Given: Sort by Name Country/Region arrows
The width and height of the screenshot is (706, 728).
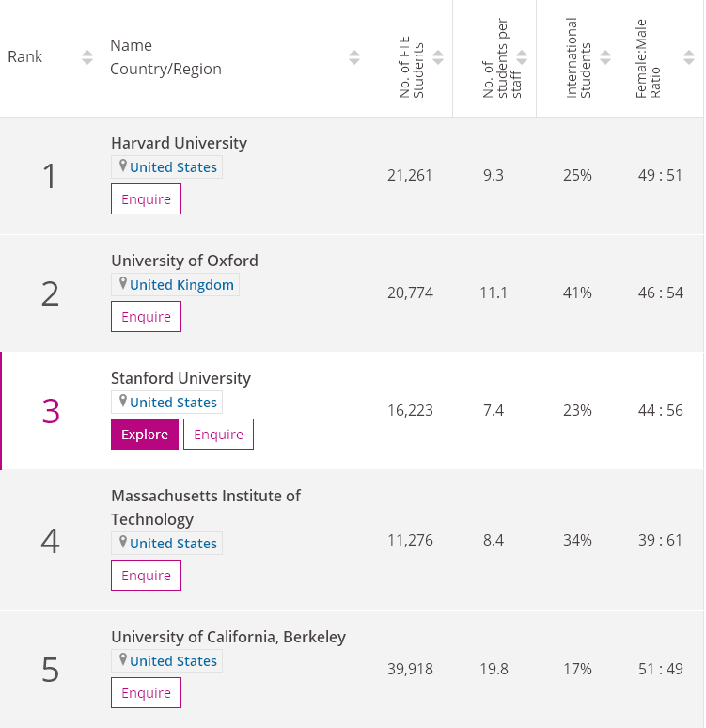Looking at the screenshot, I should [354, 57].
